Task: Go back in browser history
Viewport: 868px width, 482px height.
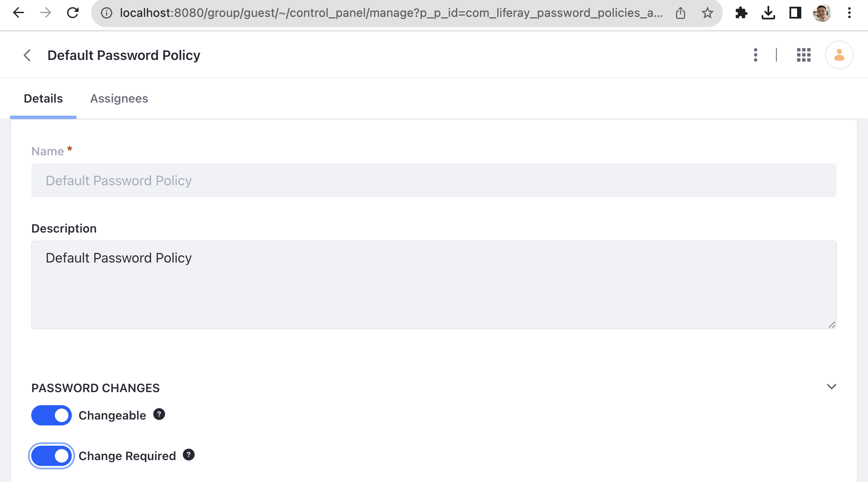Action: (18, 13)
